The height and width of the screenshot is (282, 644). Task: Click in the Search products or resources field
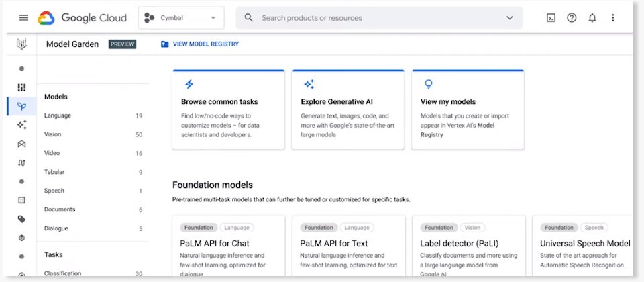click(379, 18)
